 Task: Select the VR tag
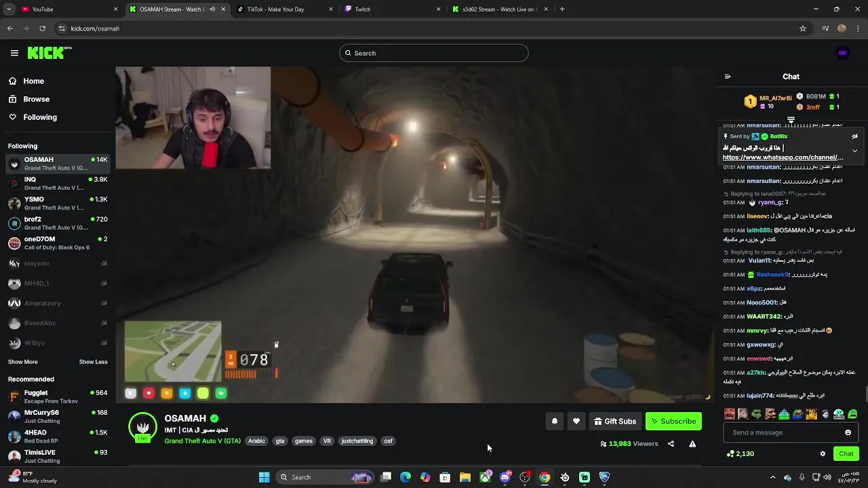pos(327,441)
